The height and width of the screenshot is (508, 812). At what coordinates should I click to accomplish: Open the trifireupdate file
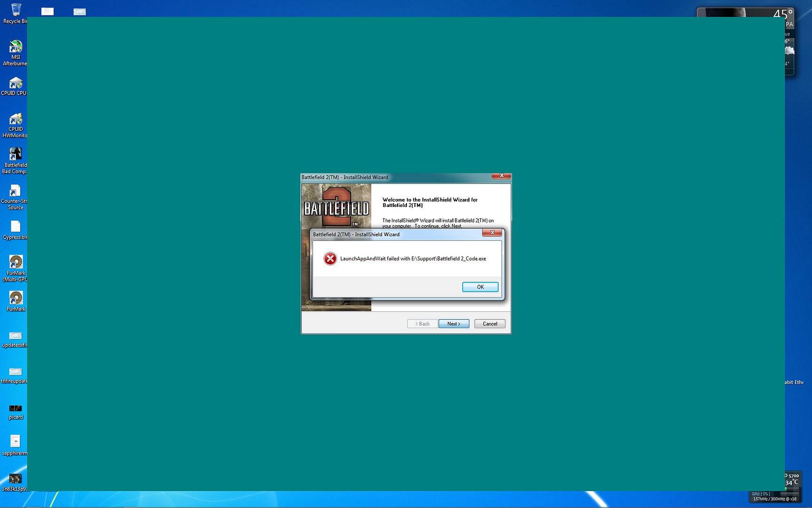tap(15, 371)
